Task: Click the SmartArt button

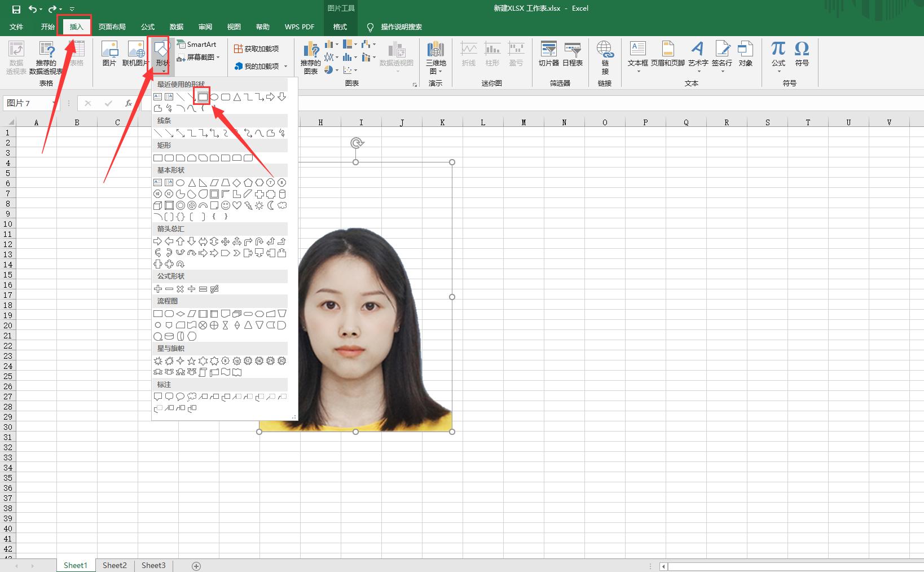Action: [197, 45]
